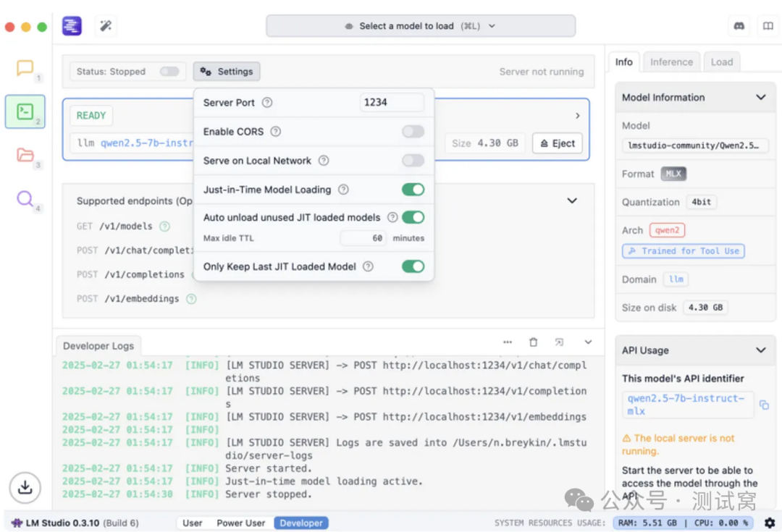Screen dimensions: 782x532
Task: Collapse the Model Information section
Action: tap(760, 97)
